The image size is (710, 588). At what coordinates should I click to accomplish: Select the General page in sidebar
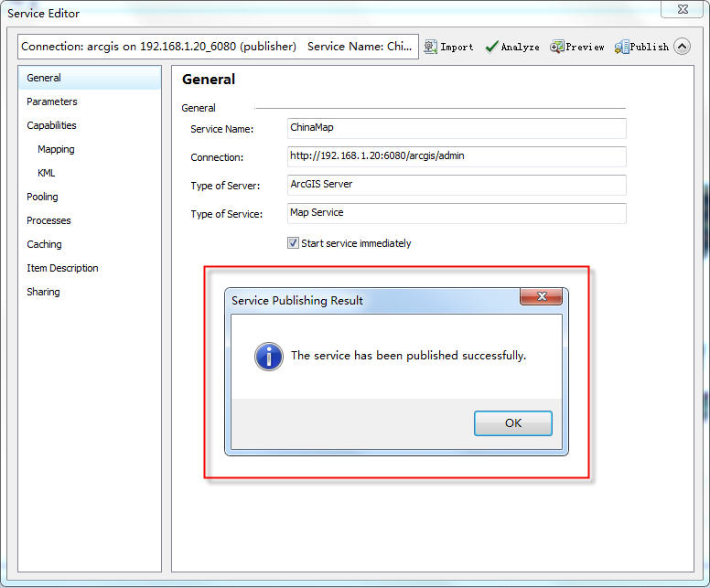tap(90, 78)
